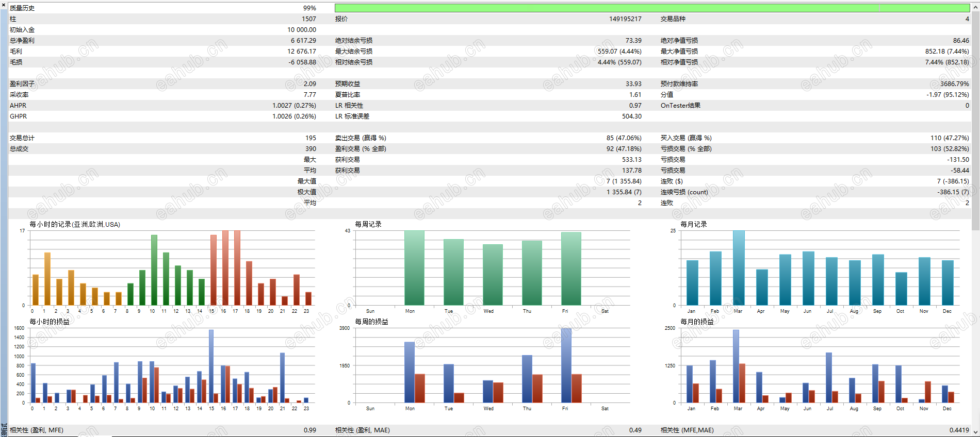Click the value 92 (47.18%)
This screenshot has height=437, width=980.
[625, 149]
